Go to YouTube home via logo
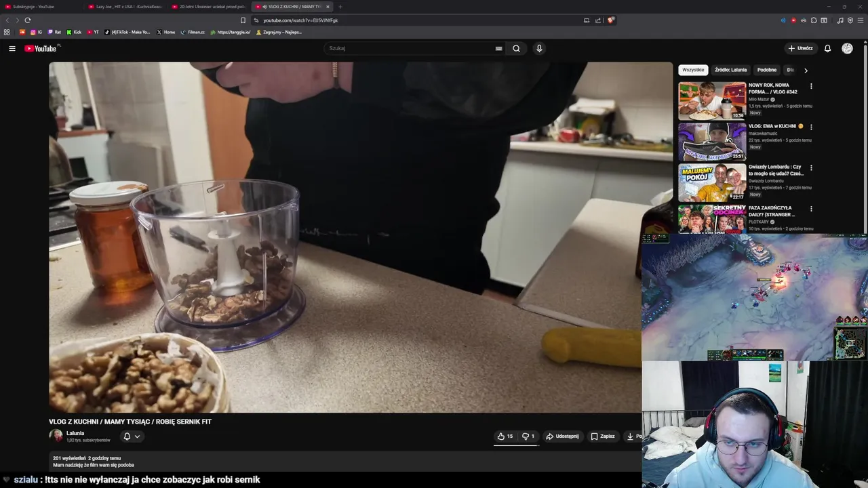This screenshot has width=868, height=488. pyautogui.click(x=42, y=48)
